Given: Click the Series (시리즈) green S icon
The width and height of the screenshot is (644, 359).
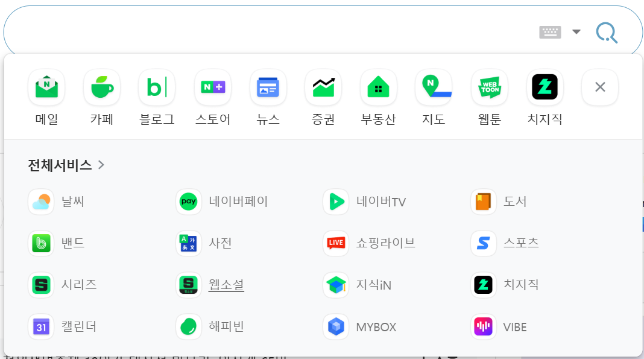Looking at the screenshot, I should click(x=41, y=285).
